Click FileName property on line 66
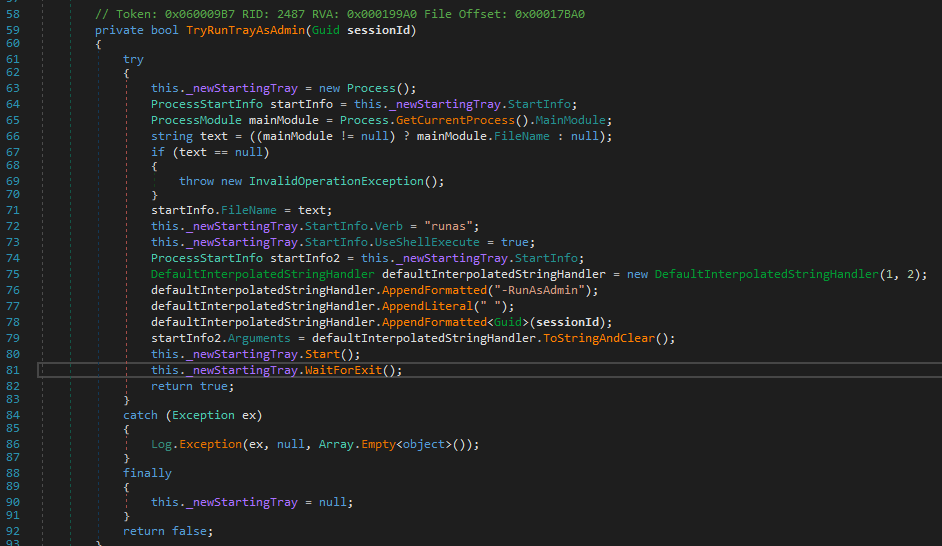The height and width of the screenshot is (546, 942). 521,136
